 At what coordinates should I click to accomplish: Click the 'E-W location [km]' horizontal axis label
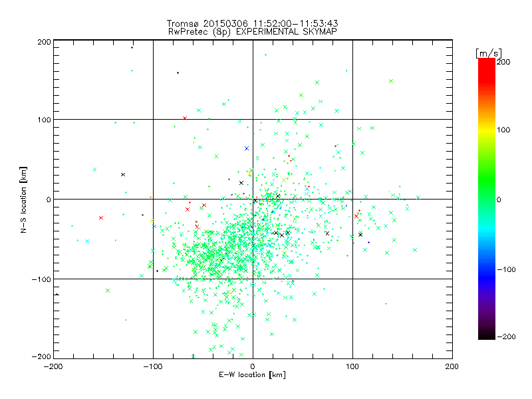pos(252,375)
